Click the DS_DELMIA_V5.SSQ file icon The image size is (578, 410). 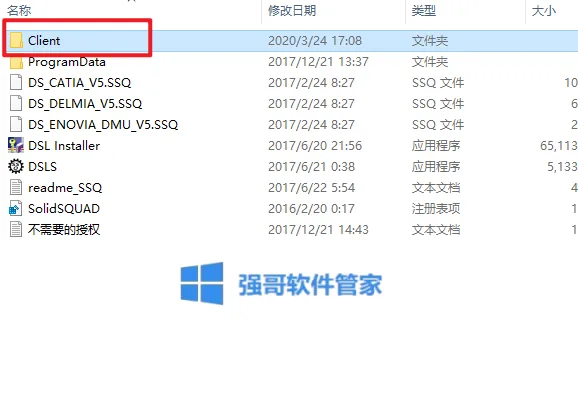[x=16, y=103]
